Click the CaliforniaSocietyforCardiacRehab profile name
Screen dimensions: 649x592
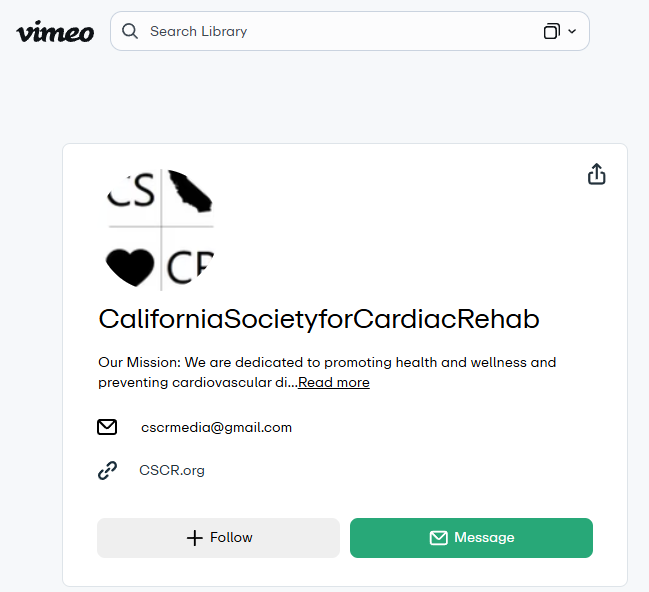click(x=319, y=319)
